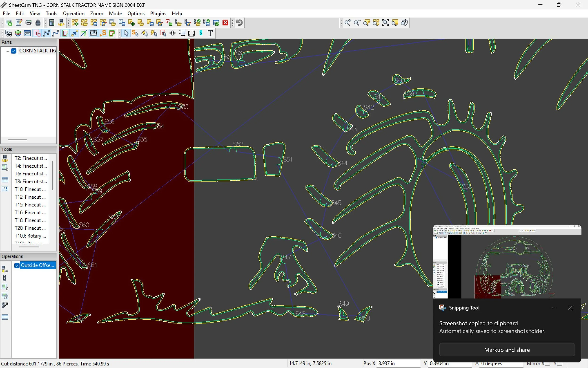The width and height of the screenshot is (588, 368).
Task: Open the calculator icon in toolbar
Action: [52, 23]
